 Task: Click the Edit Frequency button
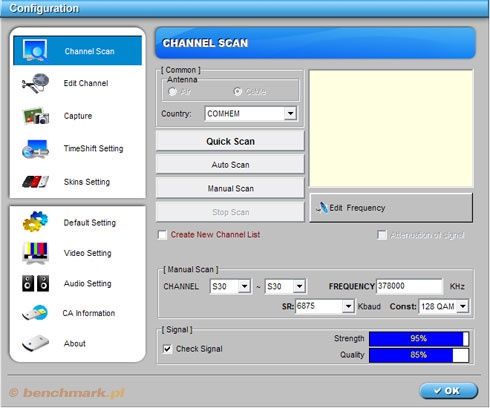tap(391, 208)
